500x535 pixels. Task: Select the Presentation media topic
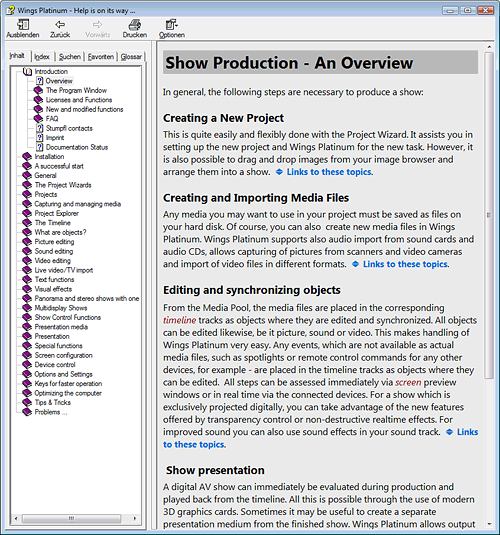tap(61, 327)
